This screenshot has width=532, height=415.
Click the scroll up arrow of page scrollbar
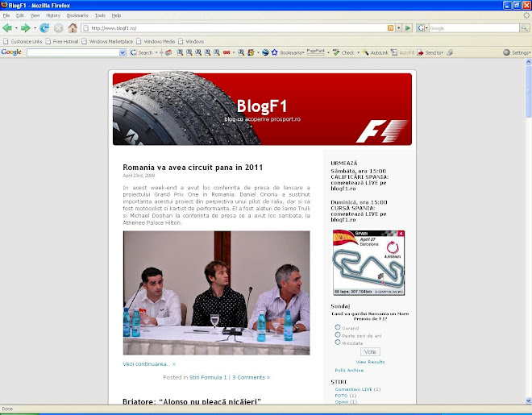tap(528, 62)
